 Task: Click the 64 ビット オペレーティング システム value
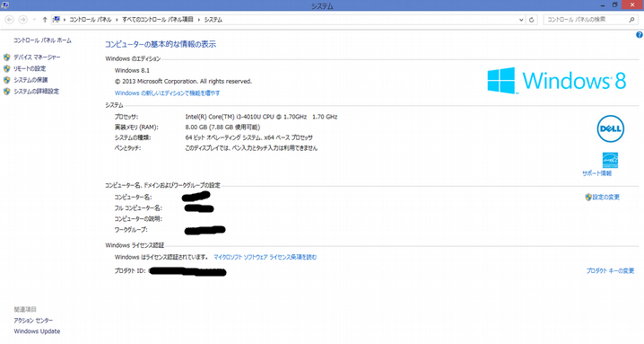248,137
